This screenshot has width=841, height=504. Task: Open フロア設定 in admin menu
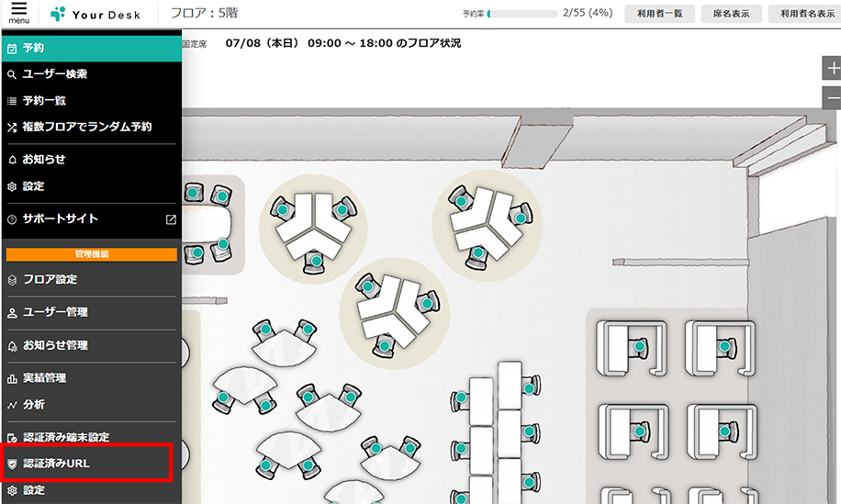[x=92, y=279]
